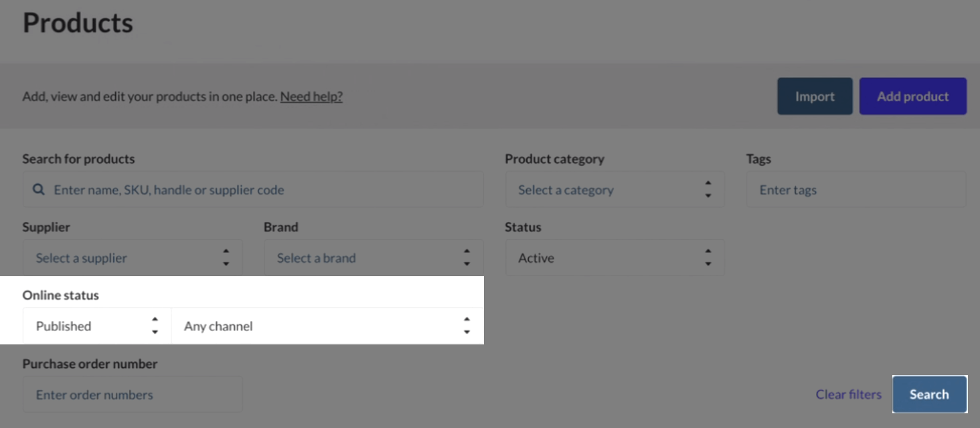Image resolution: width=980 pixels, height=428 pixels.
Task: Click the down arrow on Published selector
Action: (155, 330)
